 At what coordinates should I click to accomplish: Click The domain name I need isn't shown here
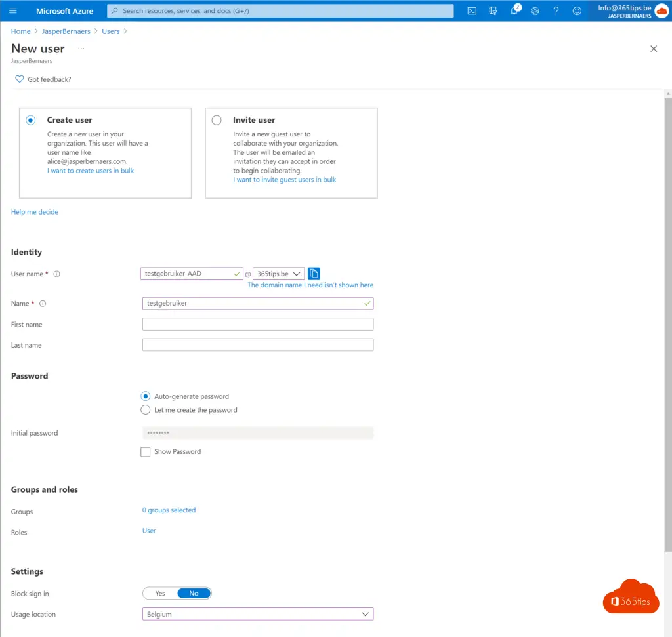(310, 285)
